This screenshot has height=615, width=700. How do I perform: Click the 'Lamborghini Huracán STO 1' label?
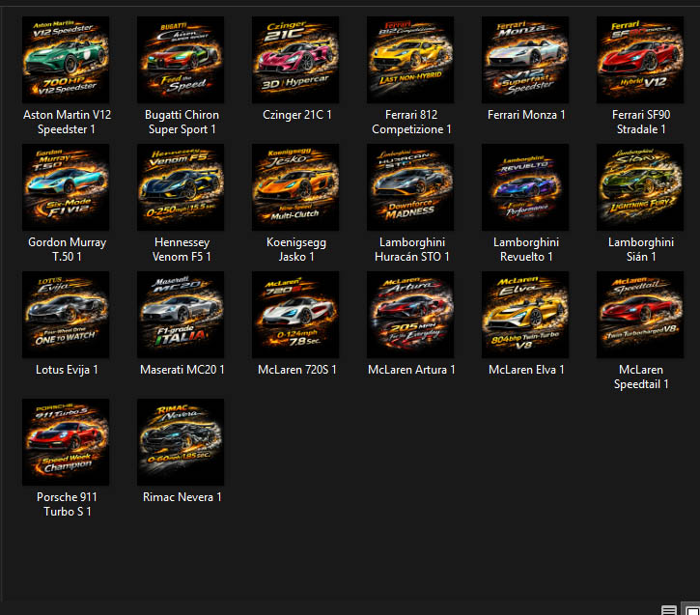click(411, 249)
